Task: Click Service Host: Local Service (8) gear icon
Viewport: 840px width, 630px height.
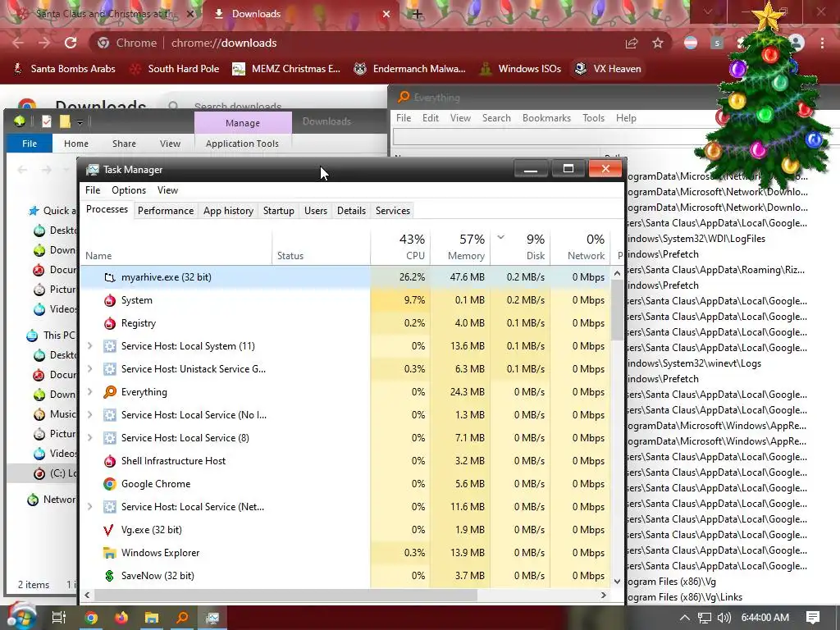Action: [110, 438]
